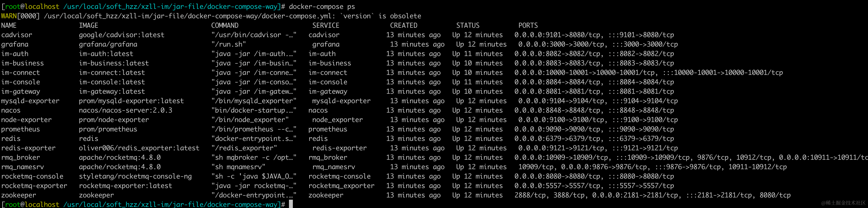
Task: Select oliver006/redis_exporter:latest image text
Action: click(x=139, y=148)
